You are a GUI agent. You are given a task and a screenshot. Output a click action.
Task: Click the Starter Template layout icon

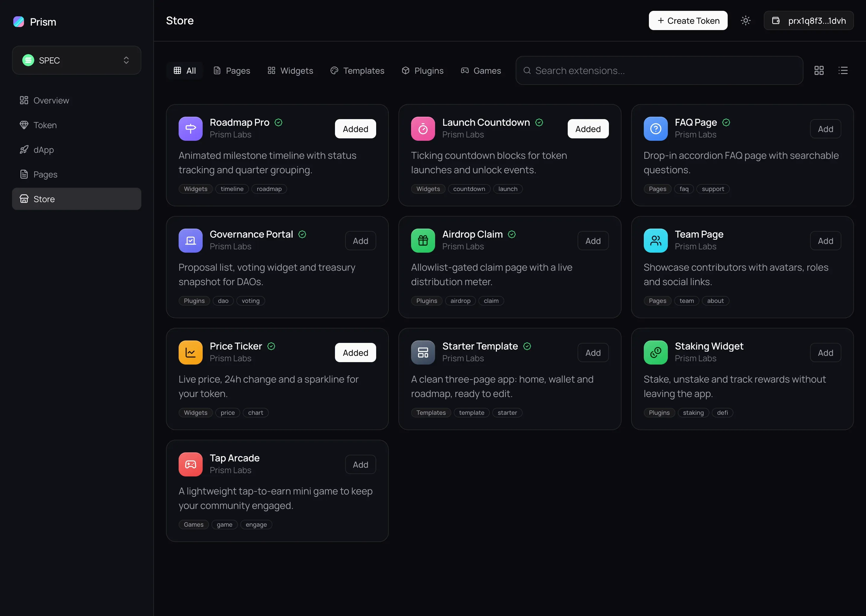coord(423,353)
